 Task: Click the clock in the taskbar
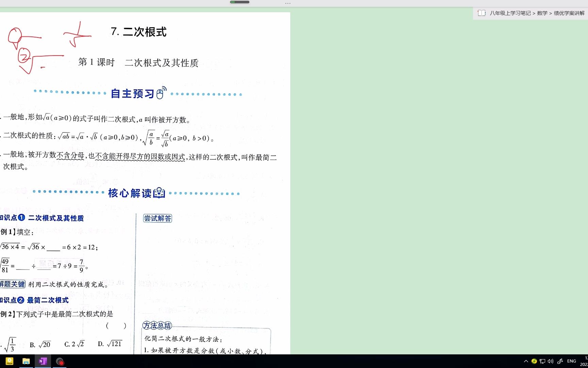(586, 361)
